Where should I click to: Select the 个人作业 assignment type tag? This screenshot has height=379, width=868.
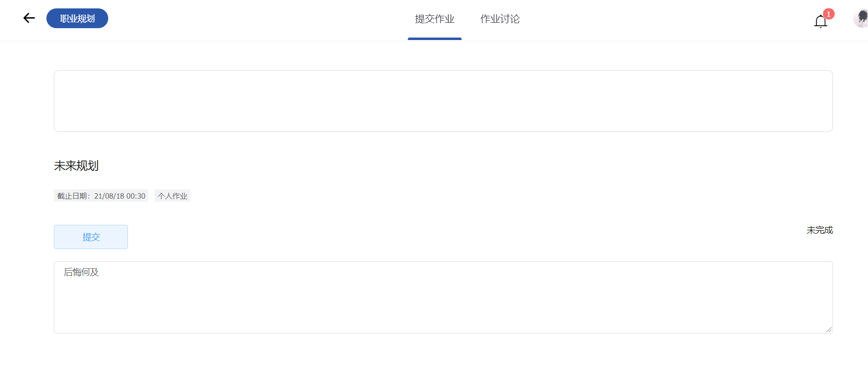coord(172,195)
